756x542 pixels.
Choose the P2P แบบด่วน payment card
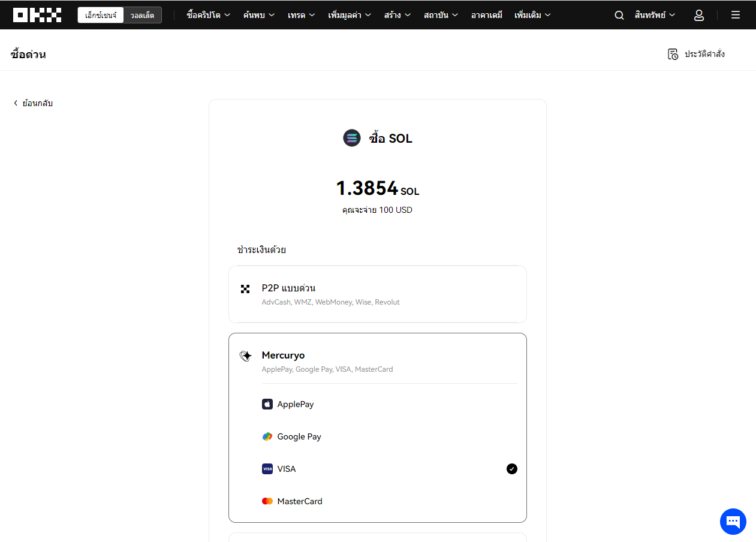(x=378, y=294)
